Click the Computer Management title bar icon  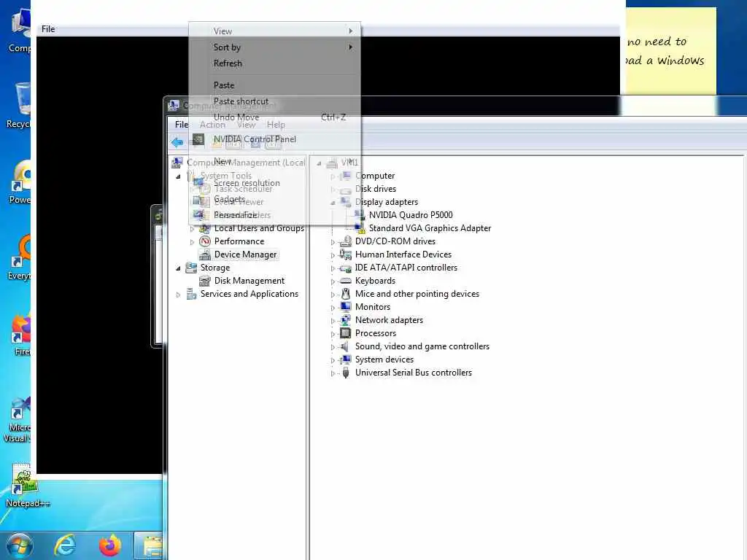coord(174,105)
